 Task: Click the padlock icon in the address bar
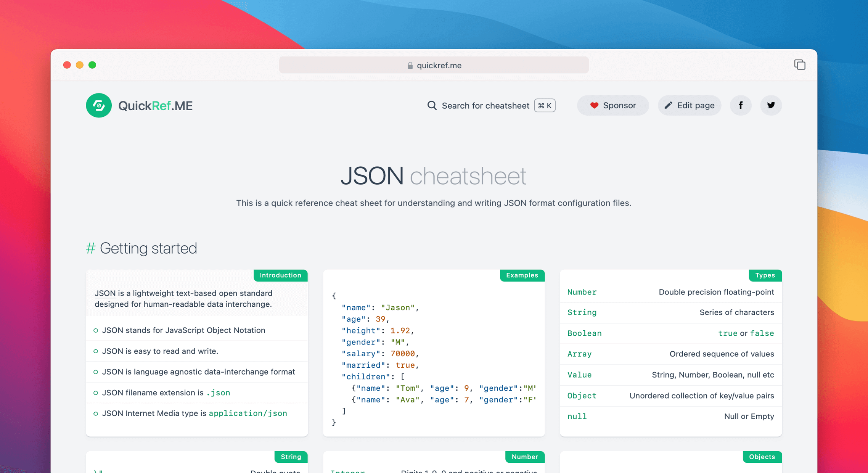410,65
